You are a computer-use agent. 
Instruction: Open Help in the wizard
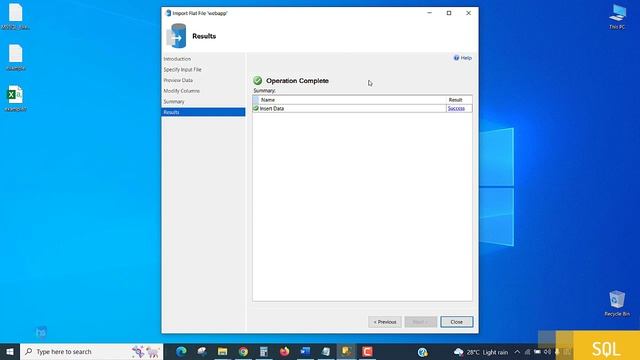tap(466, 58)
